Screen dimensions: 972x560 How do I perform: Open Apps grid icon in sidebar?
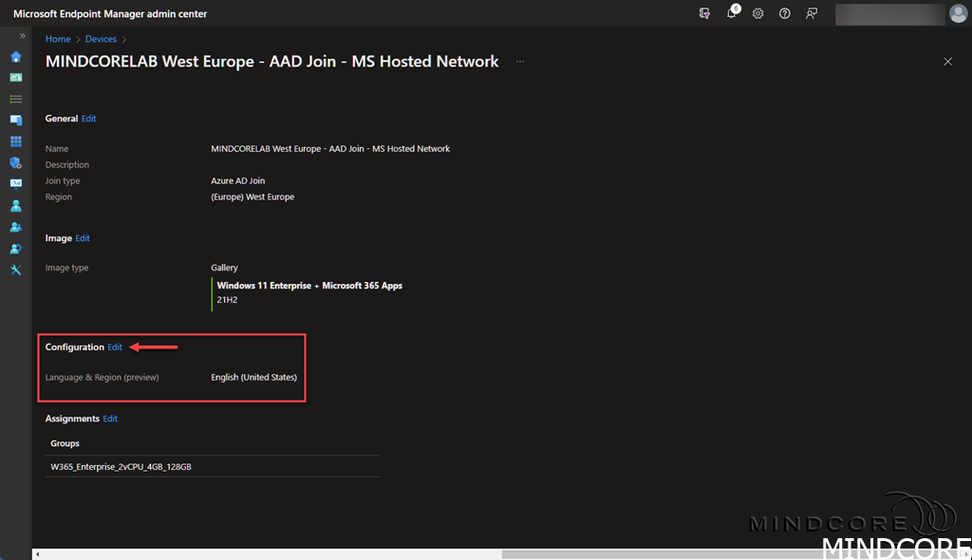click(x=16, y=141)
